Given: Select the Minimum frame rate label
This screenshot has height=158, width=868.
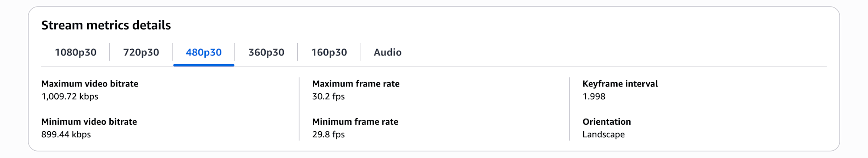Looking at the screenshot, I should [355, 122].
